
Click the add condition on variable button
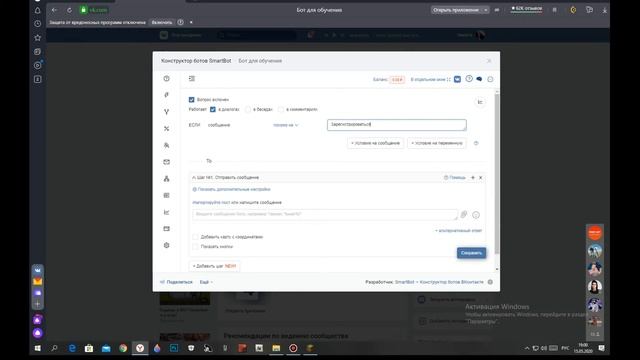coord(437,143)
